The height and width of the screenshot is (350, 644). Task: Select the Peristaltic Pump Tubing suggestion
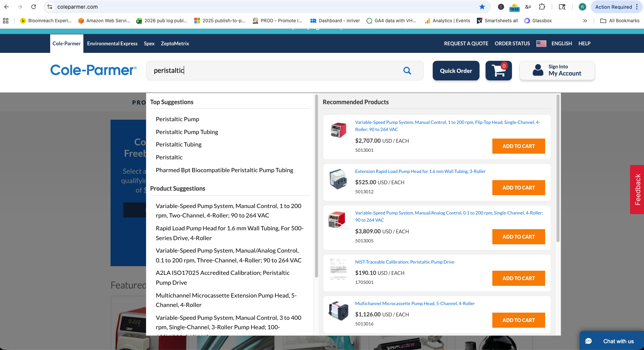[187, 132]
